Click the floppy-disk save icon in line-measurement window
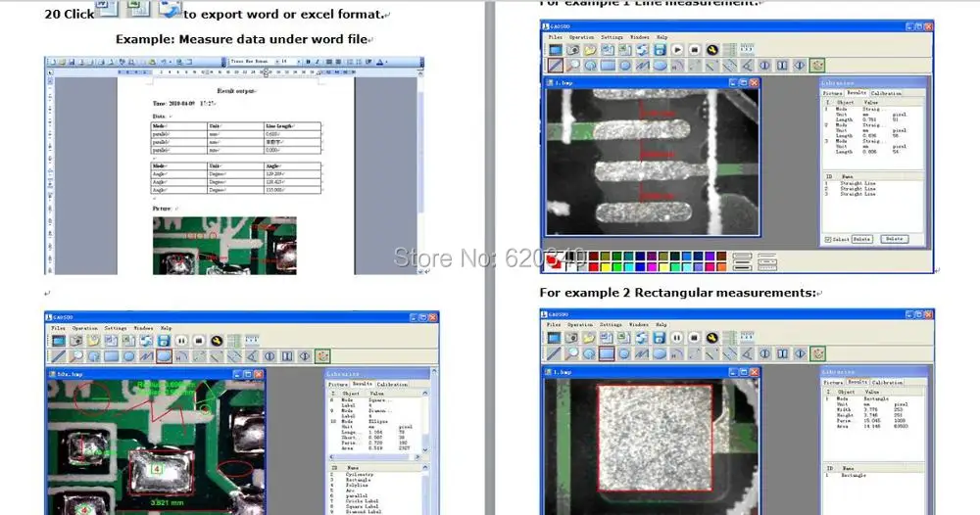 (660, 50)
